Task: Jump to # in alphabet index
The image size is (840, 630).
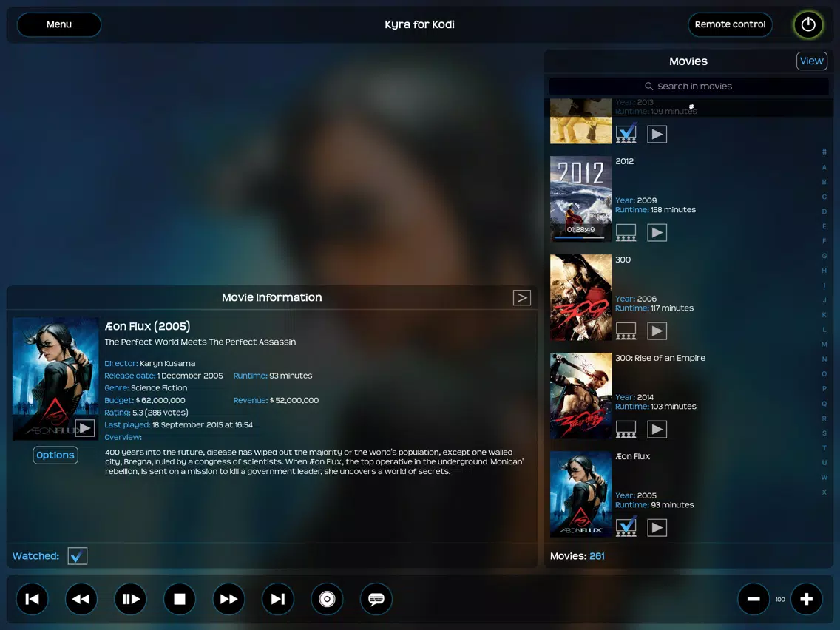Action: [x=824, y=152]
